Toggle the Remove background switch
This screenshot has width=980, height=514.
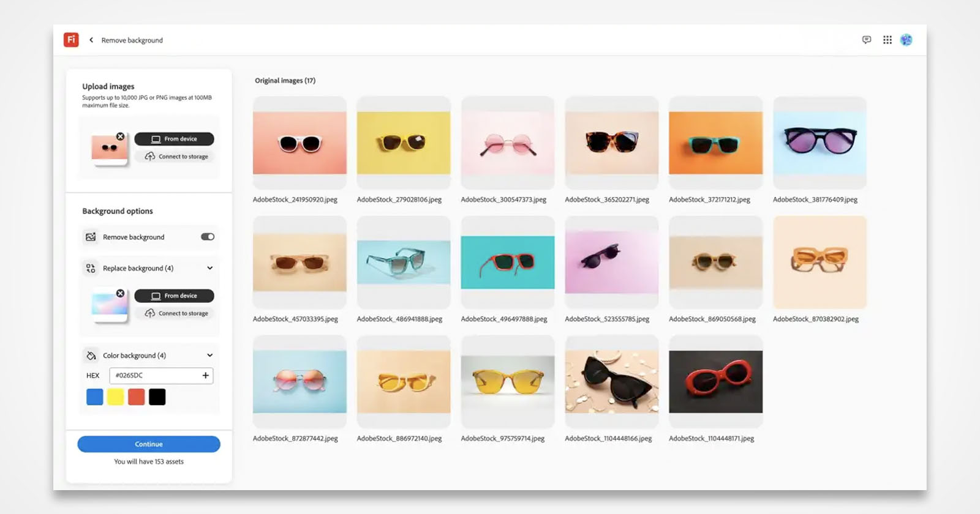(208, 237)
